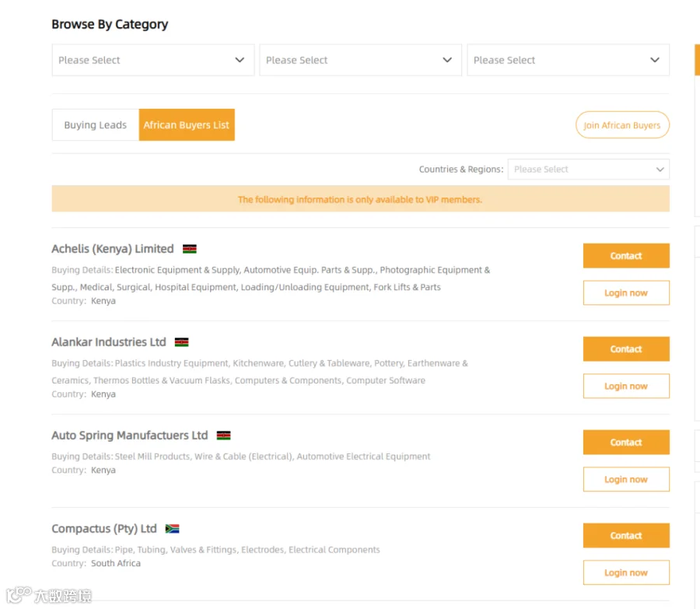The image size is (700, 609).
Task: Click Login now for Compactus (Pty) Ltd
Action: point(626,573)
